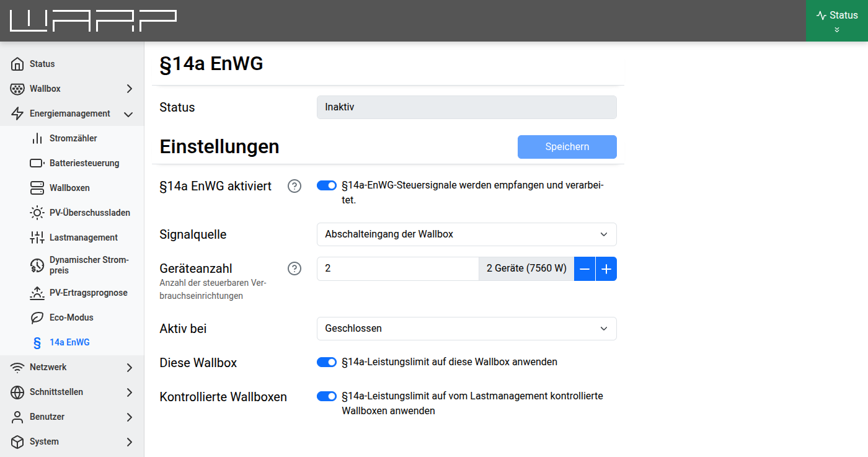The height and width of the screenshot is (457, 868).
Task: Click the Speichern button
Action: (x=567, y=147)
